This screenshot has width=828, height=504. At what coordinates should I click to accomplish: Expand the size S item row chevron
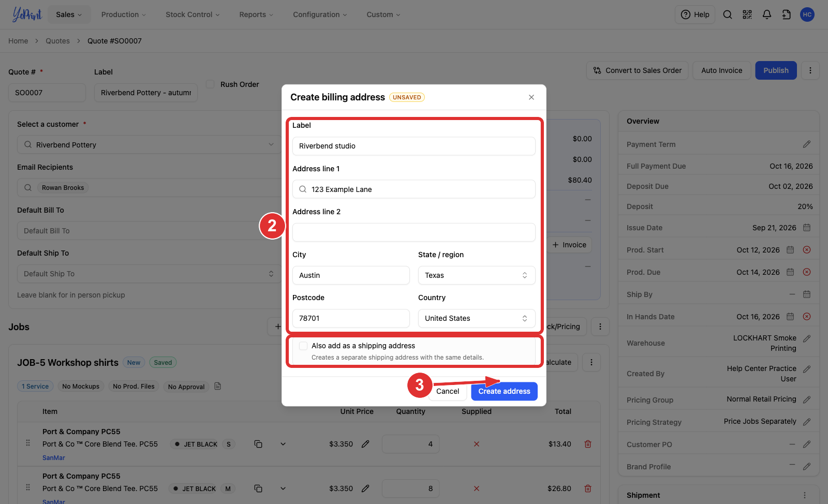[283, 444]
